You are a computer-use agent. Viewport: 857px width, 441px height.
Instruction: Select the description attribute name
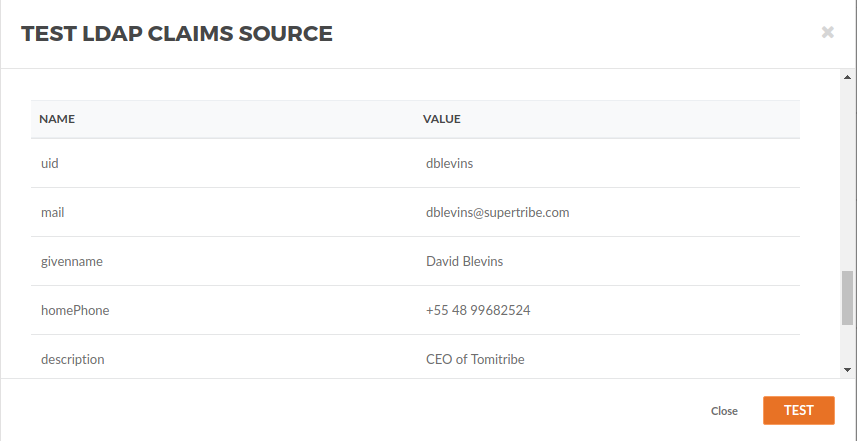(73, 359)
